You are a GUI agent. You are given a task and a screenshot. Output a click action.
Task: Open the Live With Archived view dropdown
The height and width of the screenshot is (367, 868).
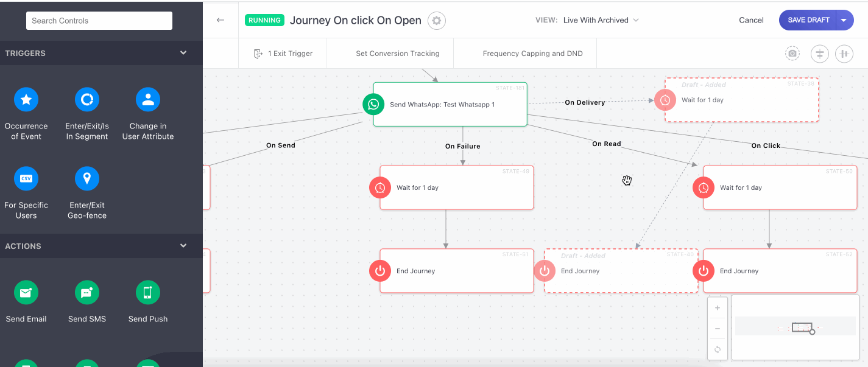tap(601, 20)
